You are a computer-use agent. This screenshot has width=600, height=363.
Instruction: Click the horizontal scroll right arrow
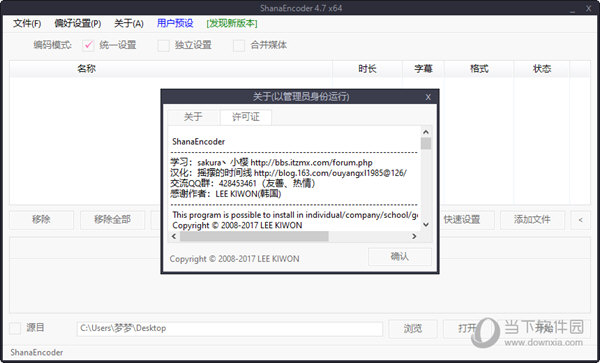point(414,236)
